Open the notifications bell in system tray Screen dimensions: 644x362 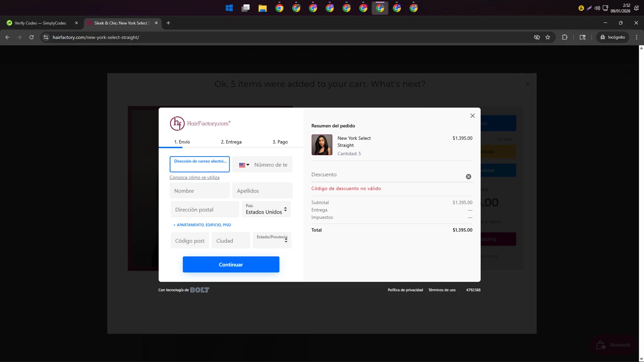[x=636, y=8]
